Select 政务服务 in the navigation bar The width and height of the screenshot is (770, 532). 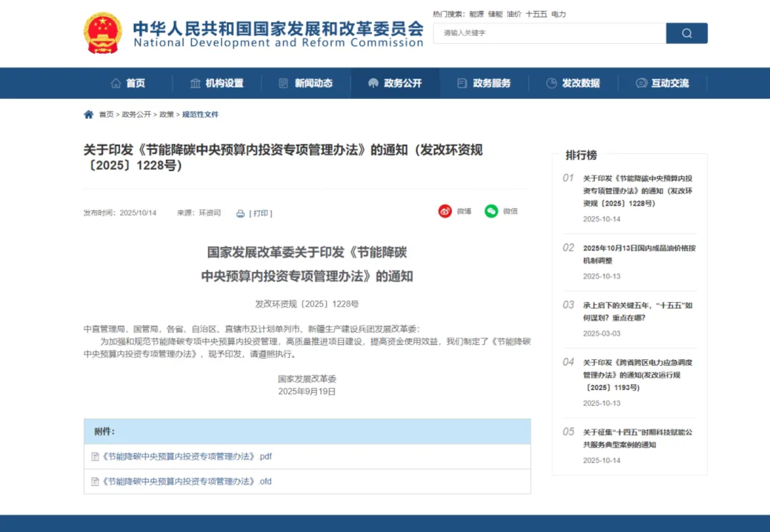[484, 84]
